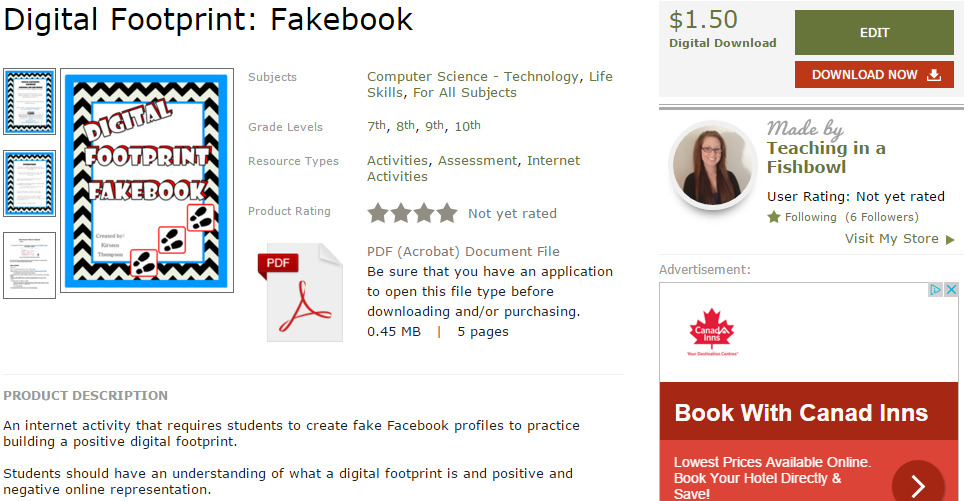Click the Digital Download label
This screenshot has width=972, height=501.
coord(723,43)
